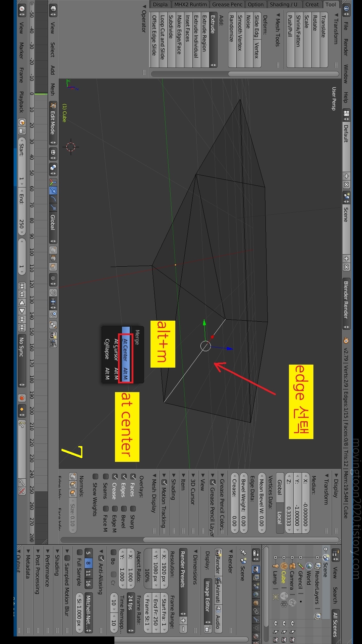Toggle the Edges overlay checkbox
The image size is (362, 644).
tap(124, 477)
